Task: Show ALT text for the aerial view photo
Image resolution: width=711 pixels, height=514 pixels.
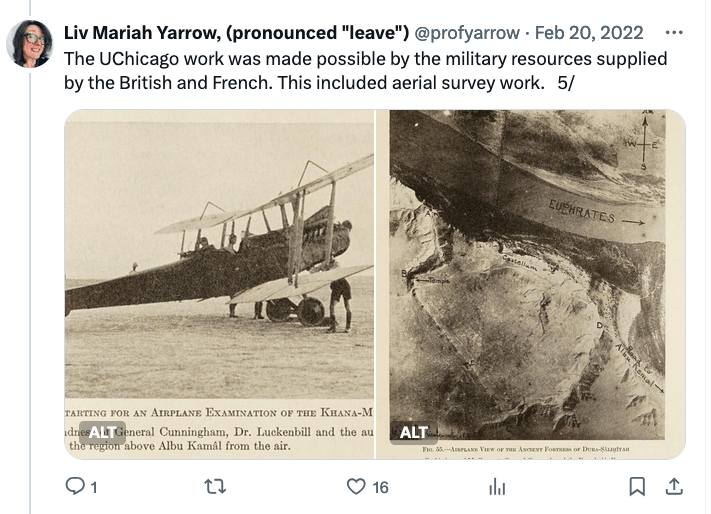Action: pos(414,432)
